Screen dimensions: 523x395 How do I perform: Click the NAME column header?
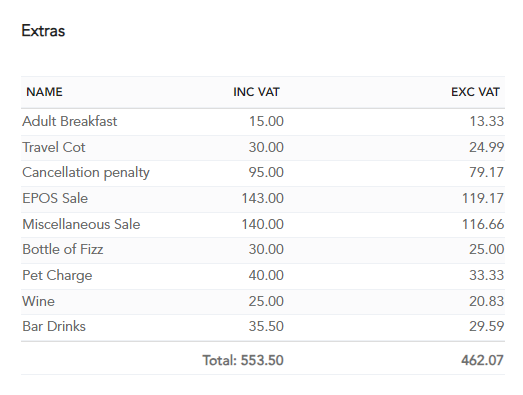coord(44,92)
